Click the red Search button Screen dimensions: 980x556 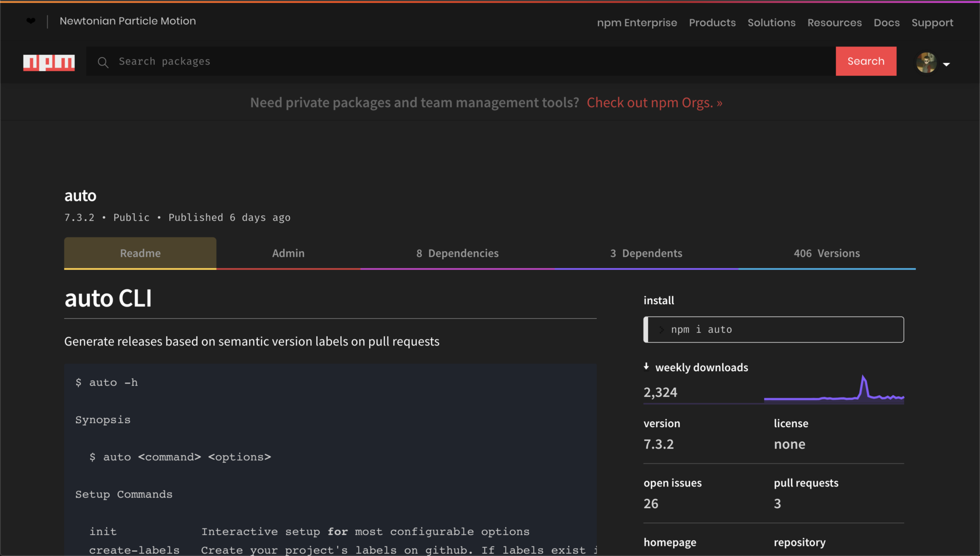[x=866, y=61]
